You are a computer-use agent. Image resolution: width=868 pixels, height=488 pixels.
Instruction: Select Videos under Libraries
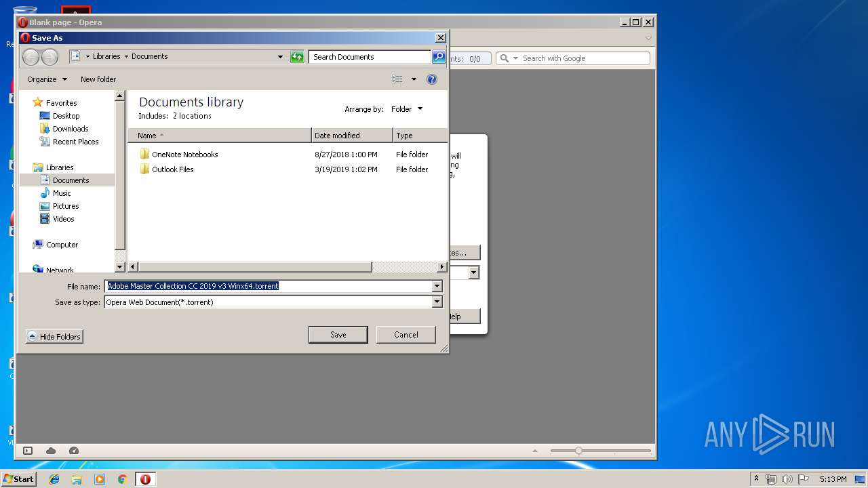63,219
